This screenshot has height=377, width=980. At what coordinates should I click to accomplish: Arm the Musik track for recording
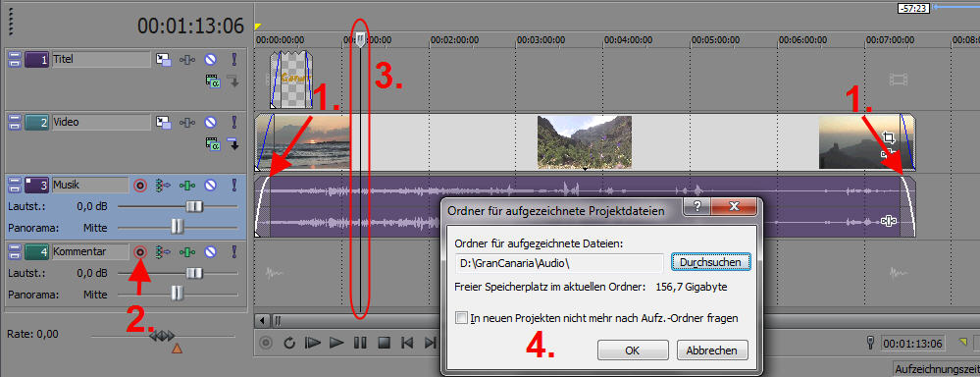pyautogui.click(x=140, y=185)
